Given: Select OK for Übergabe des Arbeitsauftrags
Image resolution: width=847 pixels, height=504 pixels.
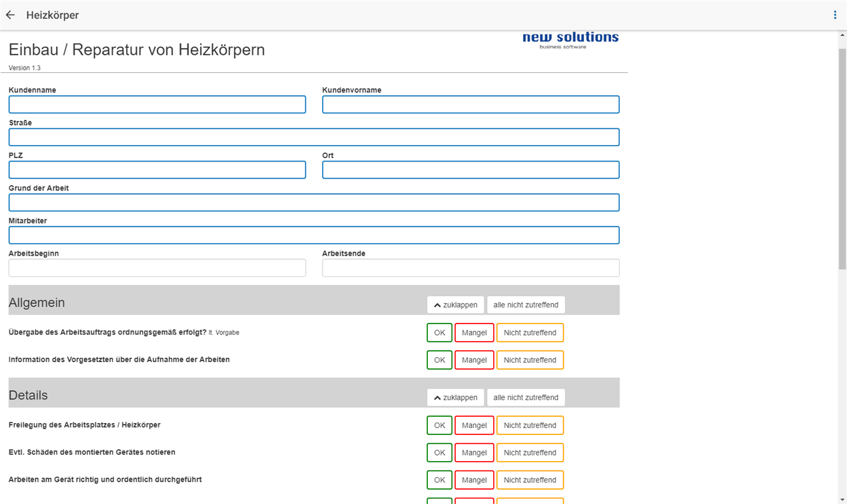Looking at the screenshot, I should pyautogui.click(x=439, y=333).
